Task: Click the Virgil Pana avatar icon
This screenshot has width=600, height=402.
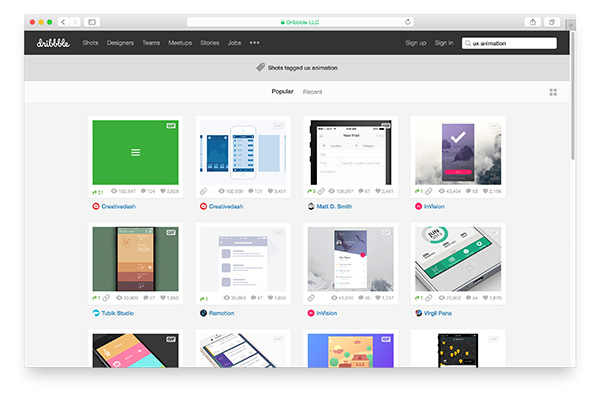Action: 420,312
